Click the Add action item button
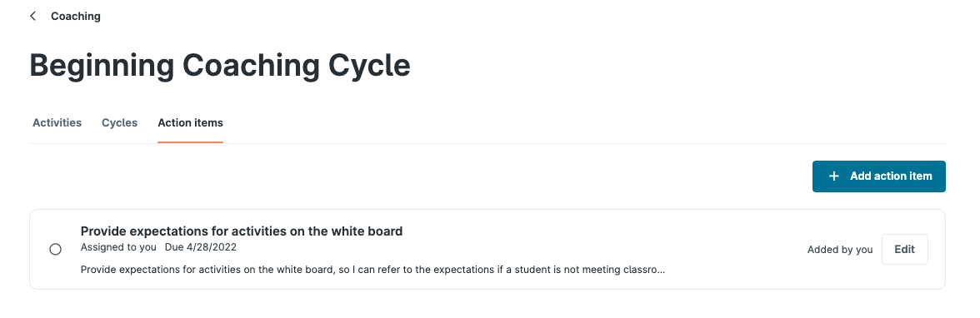 coord(878,176)
